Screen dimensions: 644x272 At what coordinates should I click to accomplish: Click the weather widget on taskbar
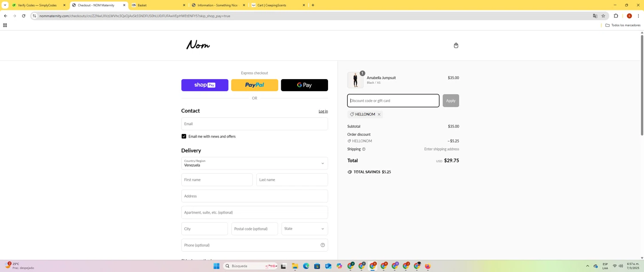19,266
